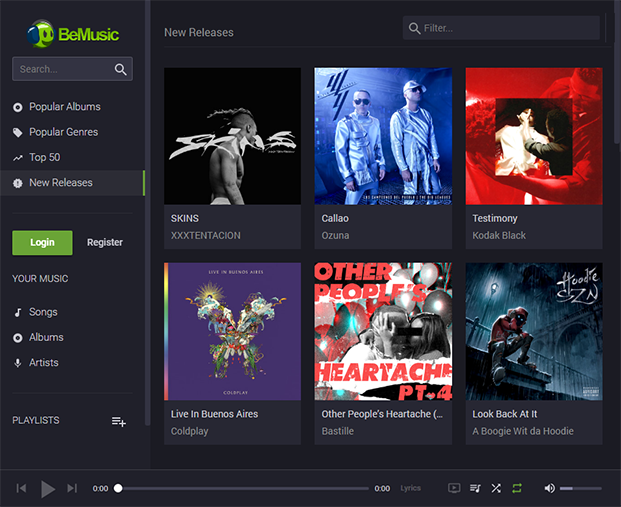Skip to the next track

coord(72,488)
